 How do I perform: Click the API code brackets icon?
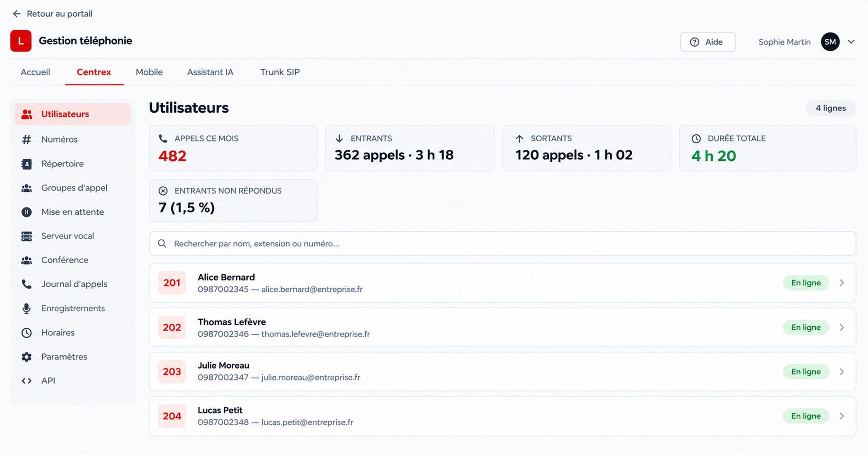click(x=27, y=381)
